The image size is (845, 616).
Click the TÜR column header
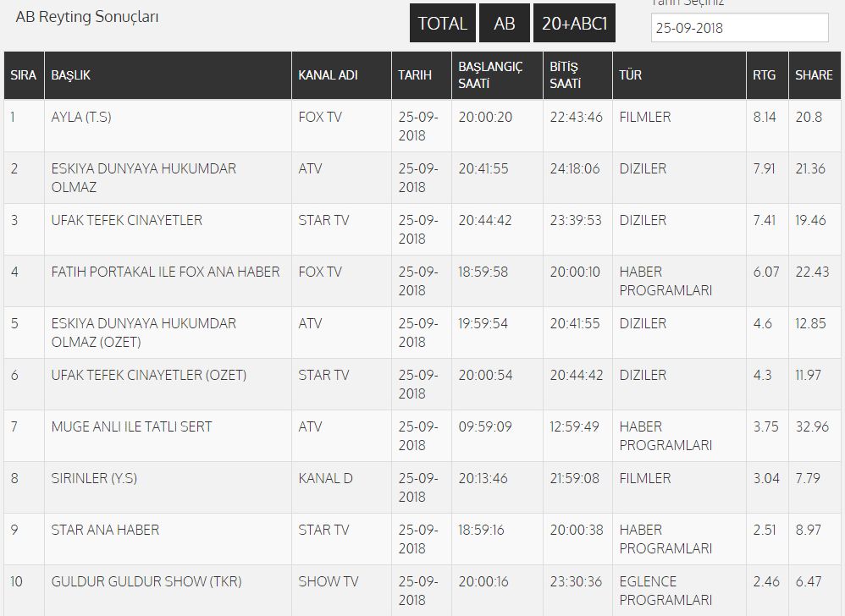pyautogui.click(x=630, y=74)
